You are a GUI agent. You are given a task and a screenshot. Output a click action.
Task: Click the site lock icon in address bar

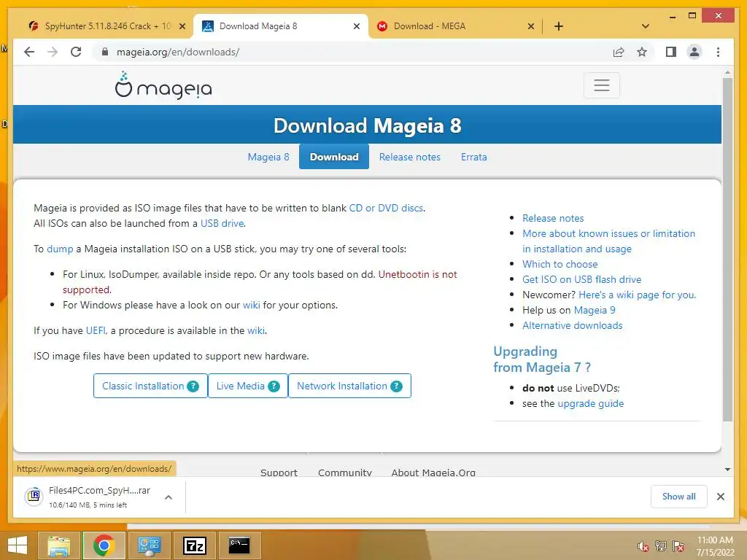[105, 52]
